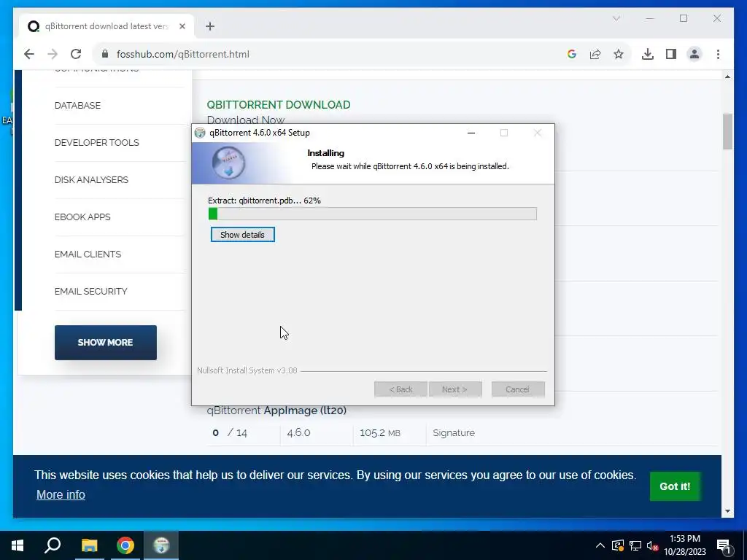
Task: Open the Signature link for AppImage
Action: [x=454, y=433]
